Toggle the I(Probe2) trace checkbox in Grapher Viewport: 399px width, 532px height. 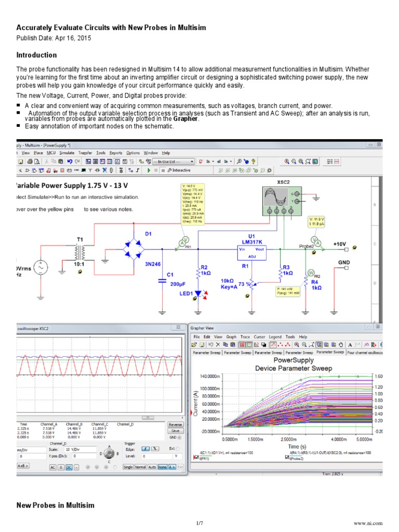tap(287, 457)
